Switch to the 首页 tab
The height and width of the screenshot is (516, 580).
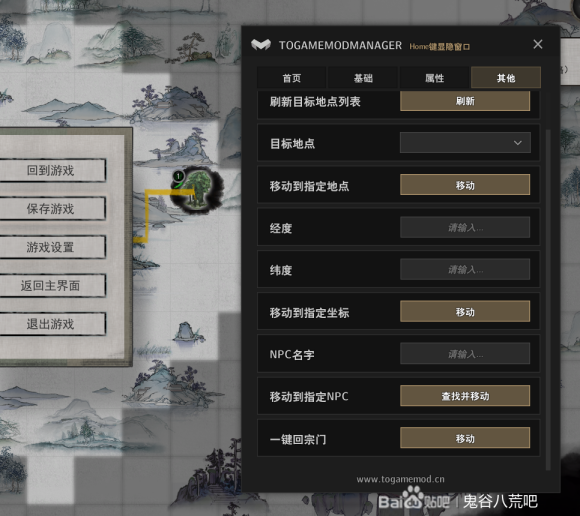click(291, 78)
